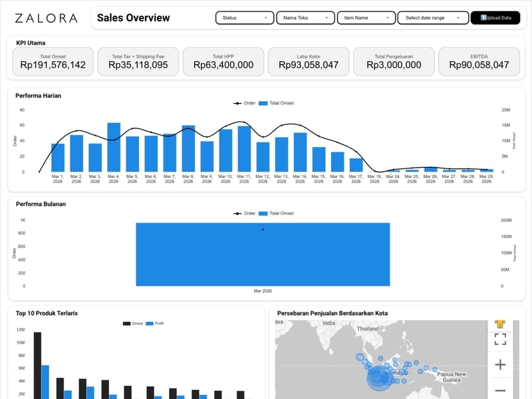Zoom in with the map plus button
Image resolution: width=532 pixels, height=399 pixels.
pos(500,364)
